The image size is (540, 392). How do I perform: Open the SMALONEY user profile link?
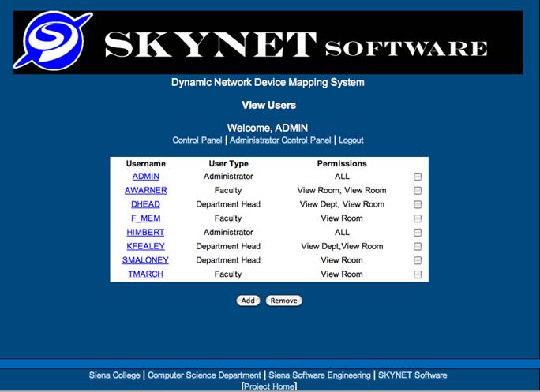[x=145, y=260]
